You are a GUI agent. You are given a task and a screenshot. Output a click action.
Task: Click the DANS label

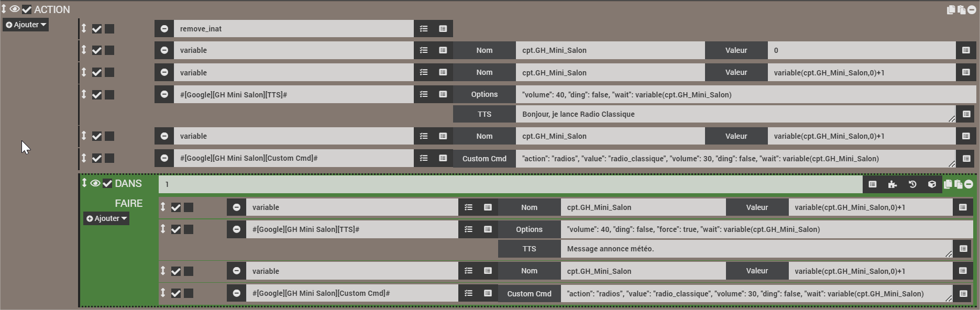coord(128,183)
